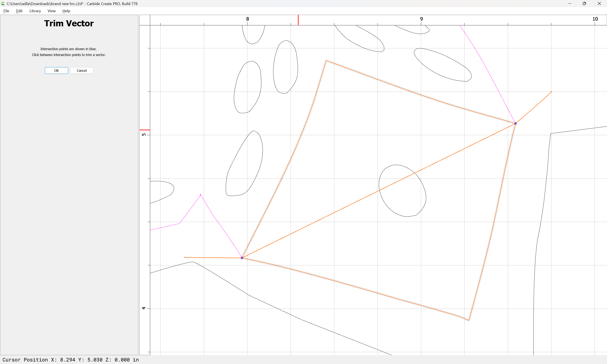Viewport: 607px width, 364px height.
Task: Open the Help menu
Action: pos(66,11)
